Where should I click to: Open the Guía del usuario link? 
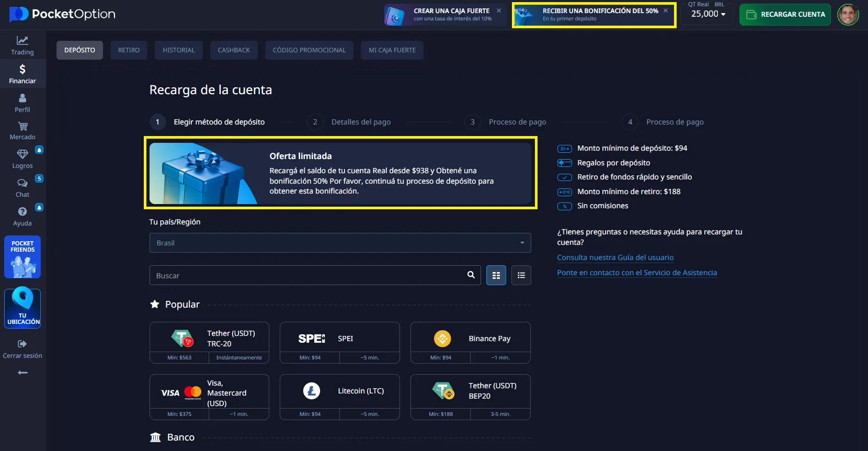[x=615, y=257]
